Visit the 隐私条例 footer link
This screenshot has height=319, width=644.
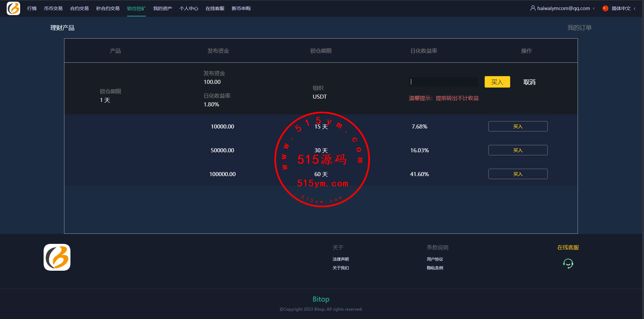(435, 268)
